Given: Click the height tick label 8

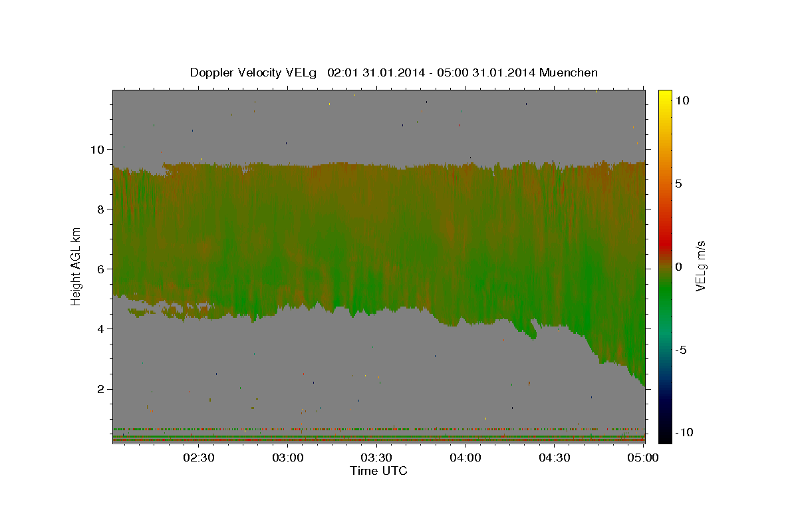Looking at the screenshot, I should (102, 209).
